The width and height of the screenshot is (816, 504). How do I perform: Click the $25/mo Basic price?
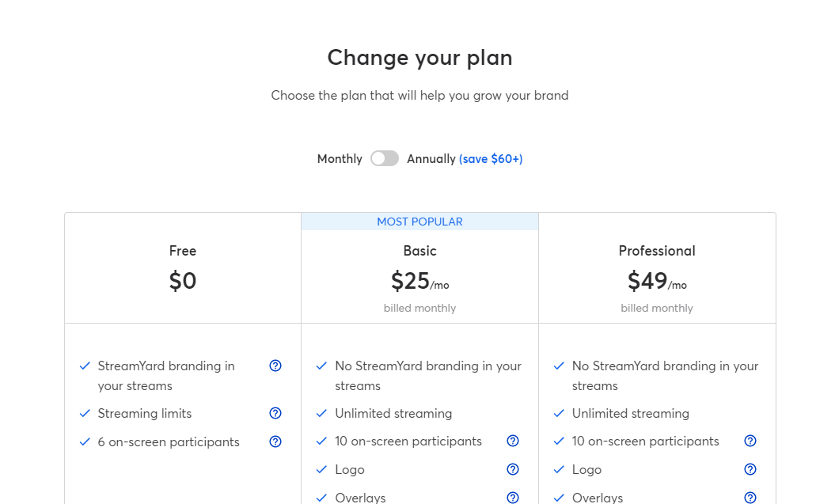click(419, 281)
